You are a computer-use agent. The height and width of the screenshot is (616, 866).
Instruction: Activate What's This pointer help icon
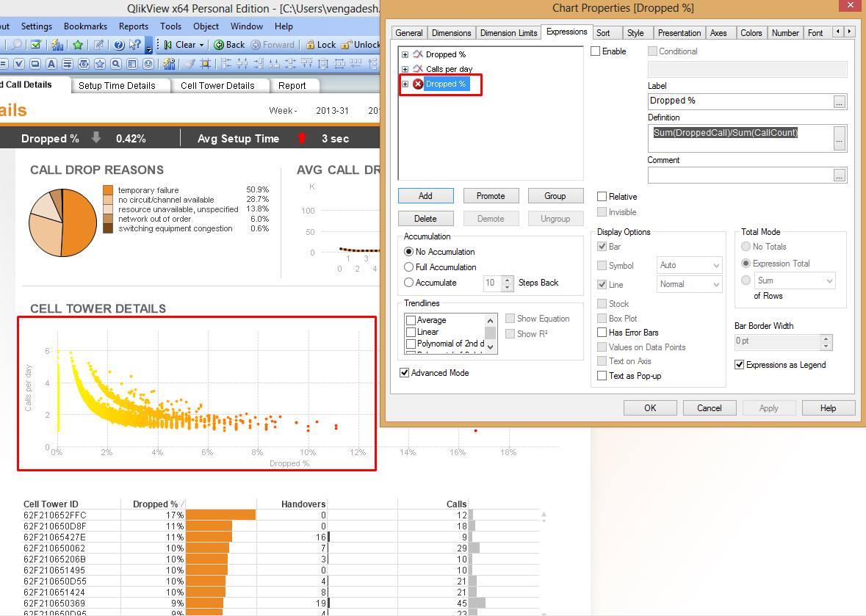click(135, 45)
